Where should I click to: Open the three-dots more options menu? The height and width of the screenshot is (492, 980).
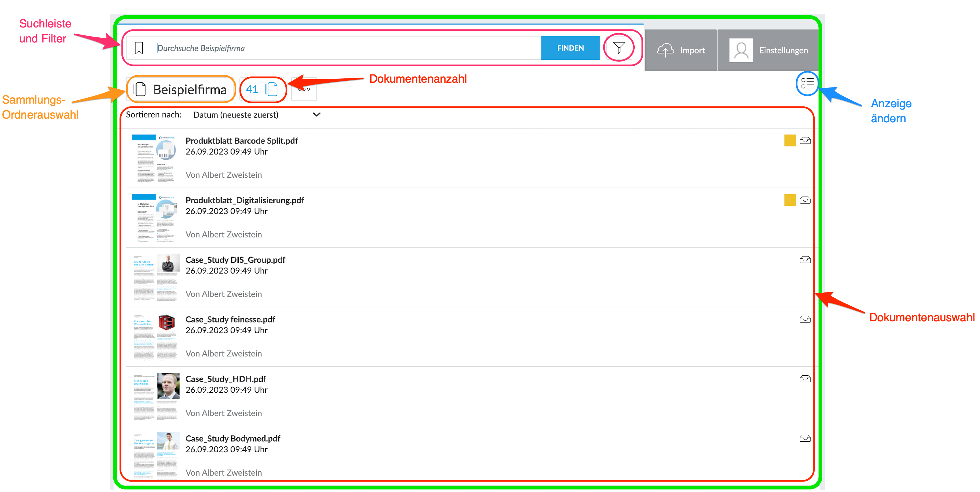point(304,89)
